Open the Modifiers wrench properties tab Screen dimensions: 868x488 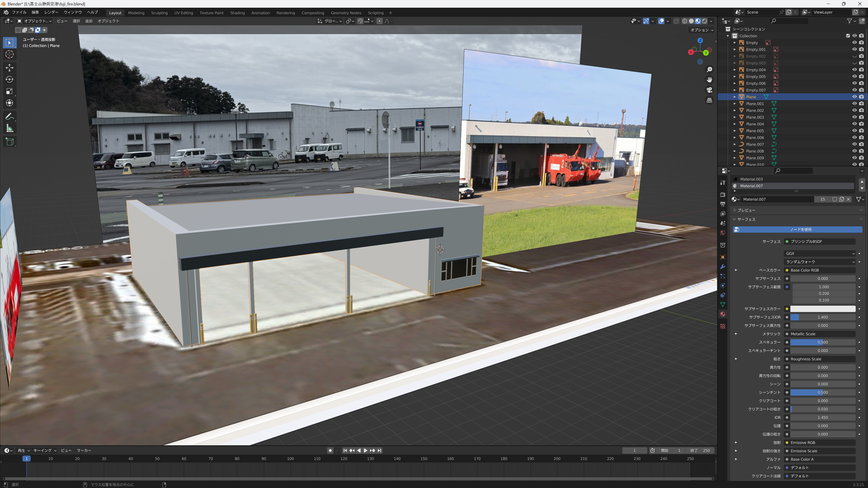coord(722,267)
